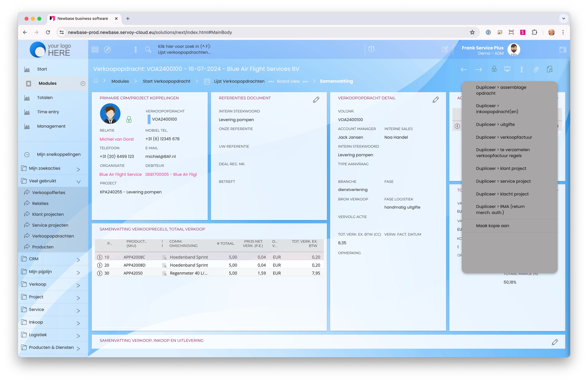Collapse the Veel gebruikt folder
588x381 pixels.
pos(78,182)
